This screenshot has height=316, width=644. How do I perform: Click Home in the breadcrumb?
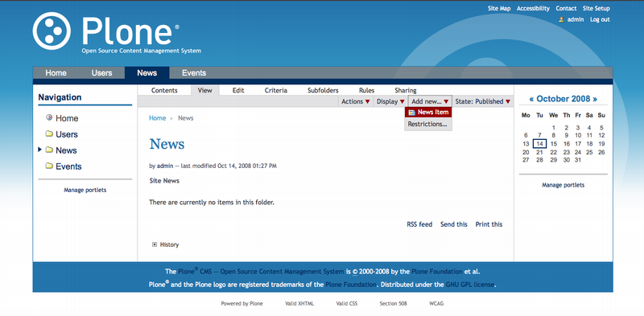click(x=157, y=118)
